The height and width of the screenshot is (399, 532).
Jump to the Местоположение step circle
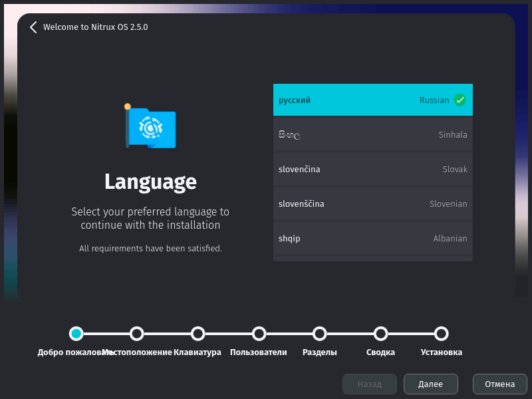click(x=137, y=334)
